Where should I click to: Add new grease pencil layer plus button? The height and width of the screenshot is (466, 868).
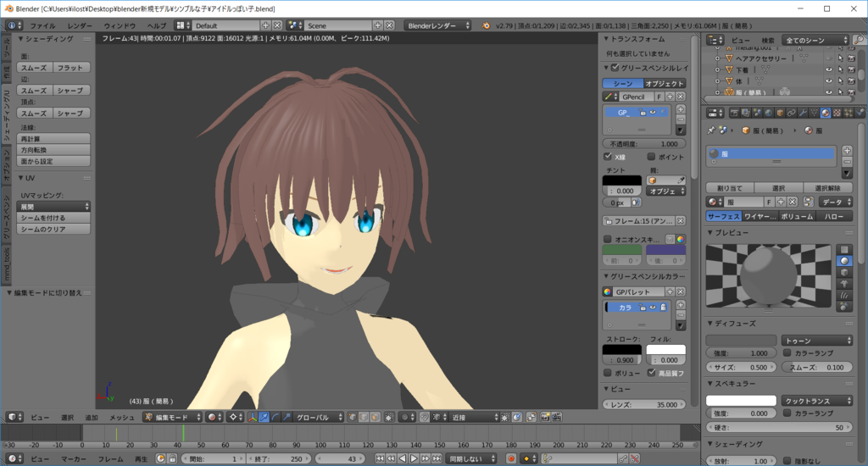681,109
